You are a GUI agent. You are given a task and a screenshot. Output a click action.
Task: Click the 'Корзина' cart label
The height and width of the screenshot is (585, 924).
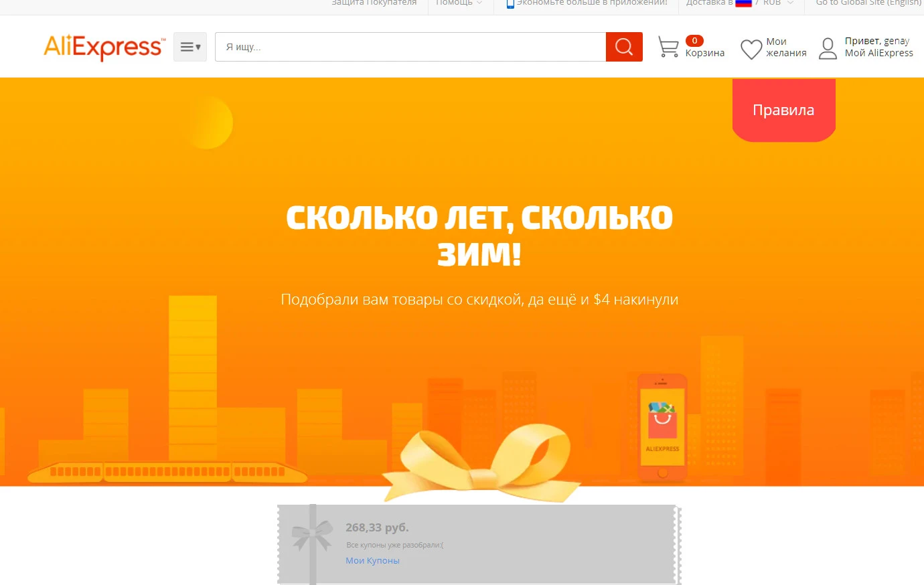pos(705,53)
